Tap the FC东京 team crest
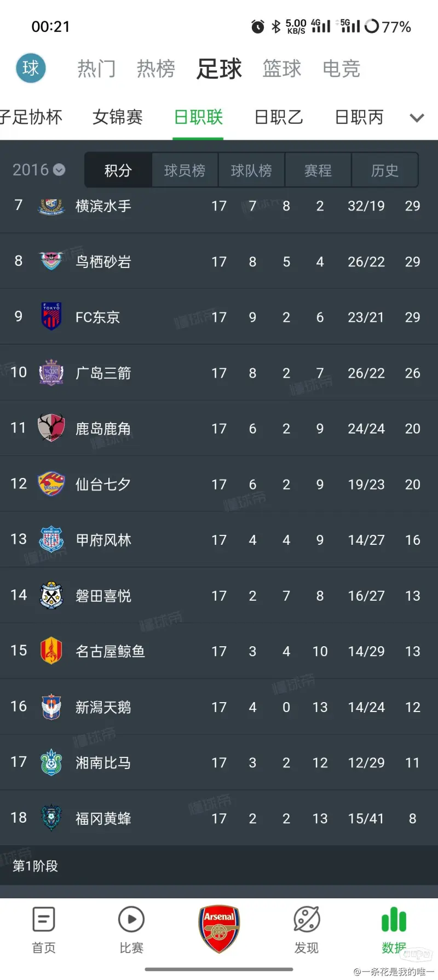This screenshot has width=438, height=980. [51, 316]
